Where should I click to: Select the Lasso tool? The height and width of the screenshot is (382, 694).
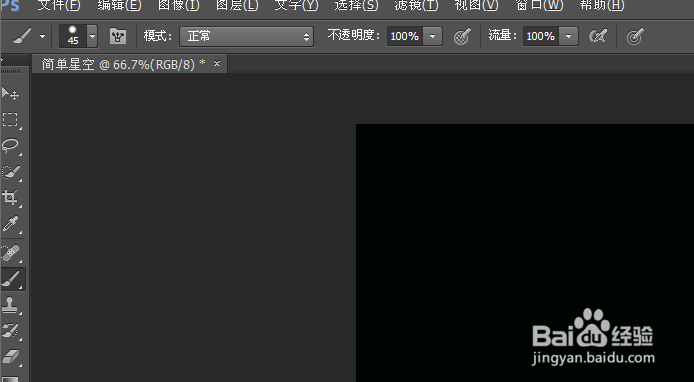pyautogui.click(x=10, y=146)
